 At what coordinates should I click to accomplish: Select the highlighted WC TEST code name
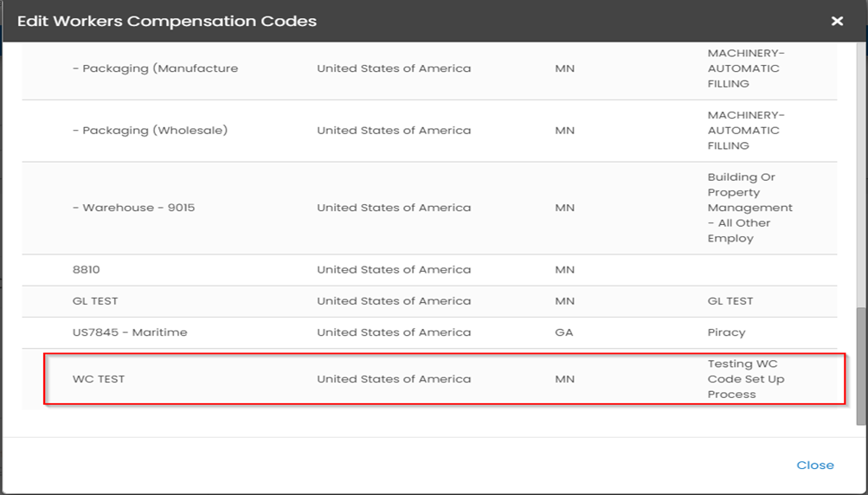pos(99,379)
